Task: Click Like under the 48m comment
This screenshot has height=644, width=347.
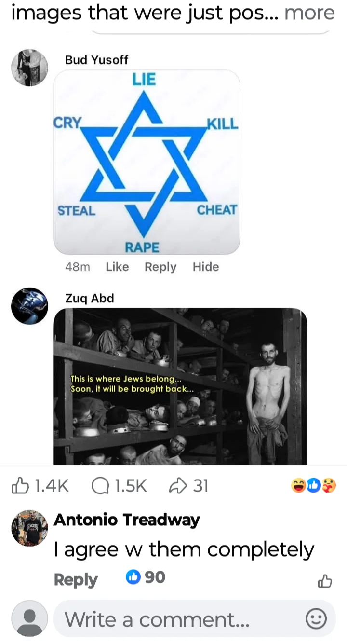Action: click(x=117, y=267)
